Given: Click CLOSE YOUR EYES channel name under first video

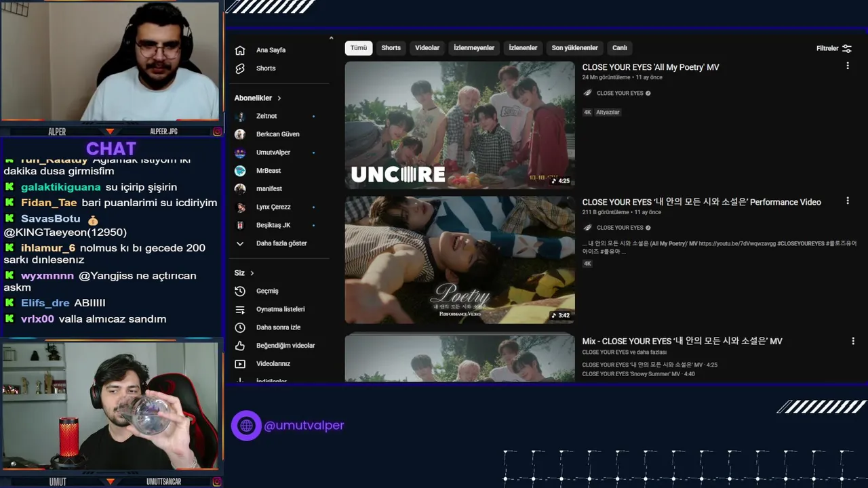Looking at the screenshot, I should tap(620, 93).
